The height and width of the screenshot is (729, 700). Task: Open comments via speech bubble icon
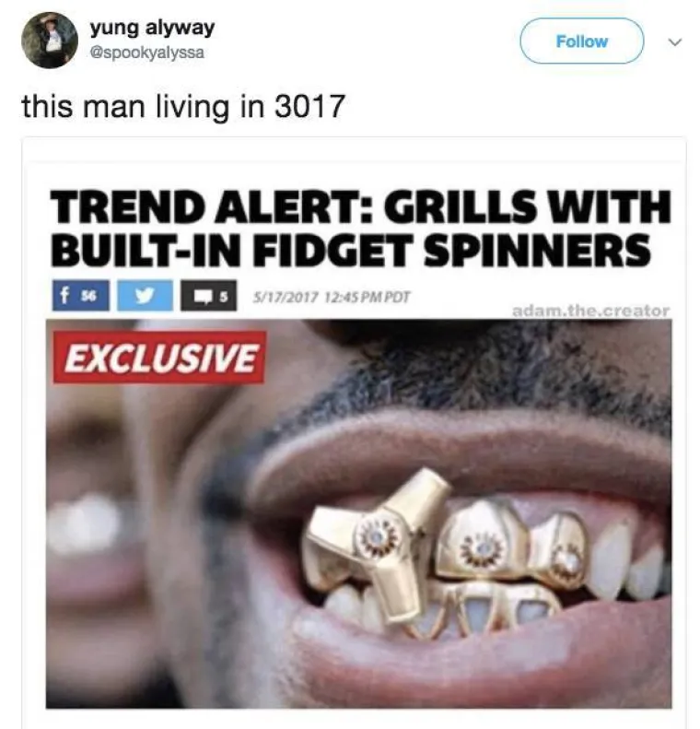click(208, 295)
